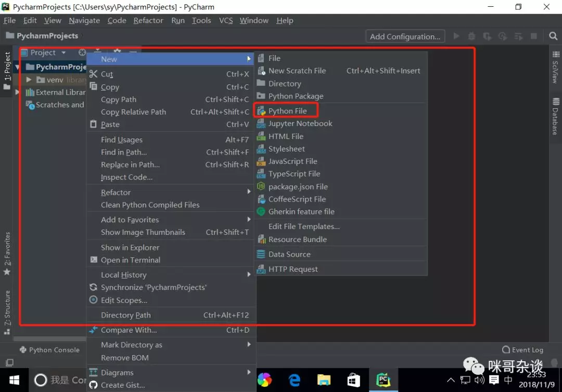Click the Paste clipboard icon
This screenshot has width=562, height=392.
(x=93, y=124)
